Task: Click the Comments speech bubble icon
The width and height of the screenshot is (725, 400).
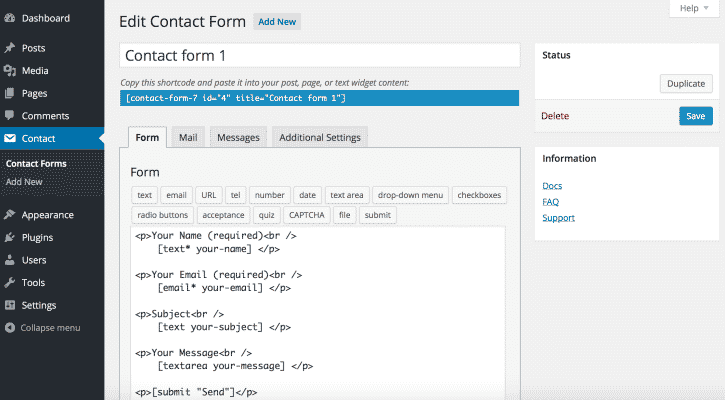Action: click(9, 115)
